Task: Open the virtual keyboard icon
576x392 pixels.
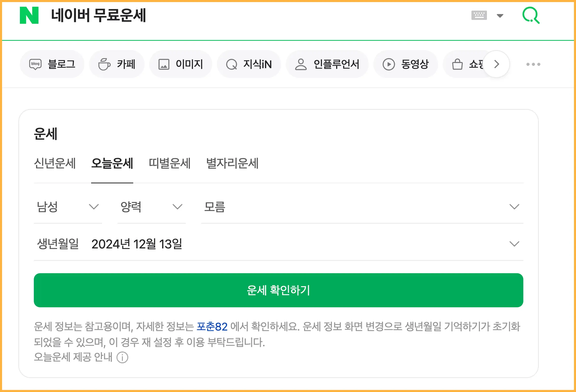Action: (x=479, y=15)
